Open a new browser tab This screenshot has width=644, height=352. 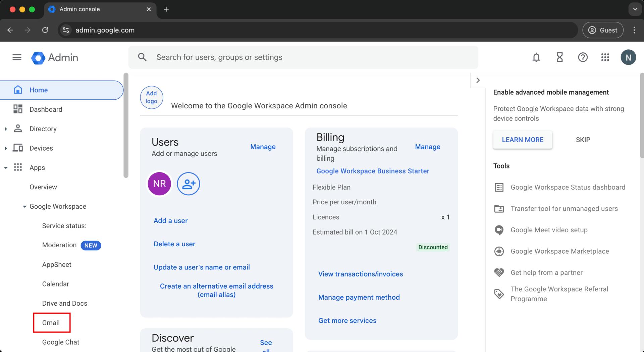166,9
